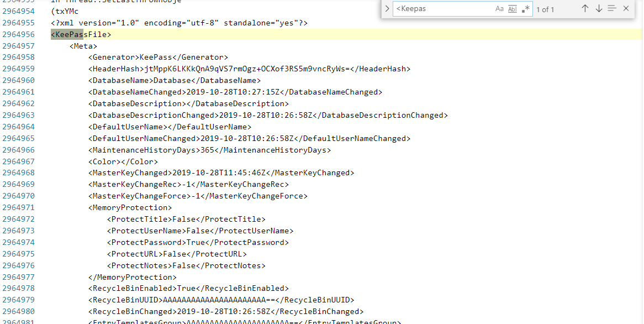This screenshot has height=324, width=644.
Task: Enable regular expression search
Action: [526, 9]
